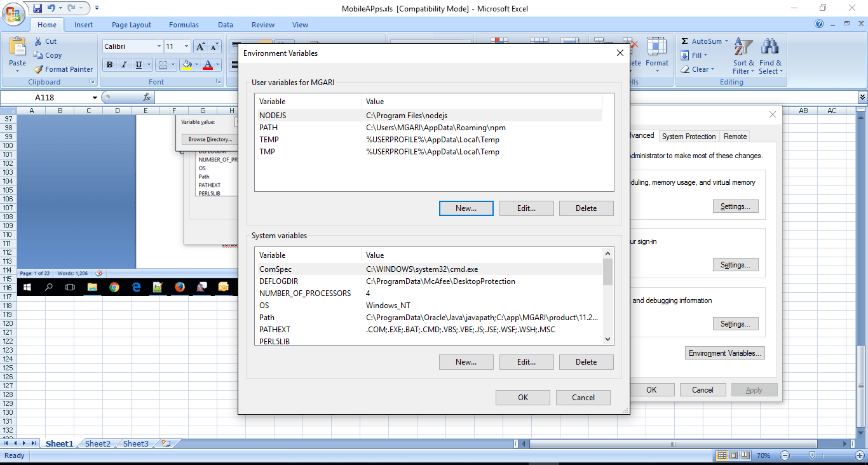This screenshot has width=868, height=465.
Task: Click Delete under the System variables list
Action: [x=587, y=362]
